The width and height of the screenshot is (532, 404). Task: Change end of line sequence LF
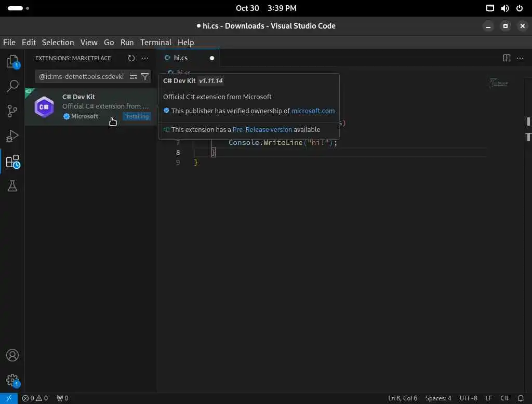[488, 398]
